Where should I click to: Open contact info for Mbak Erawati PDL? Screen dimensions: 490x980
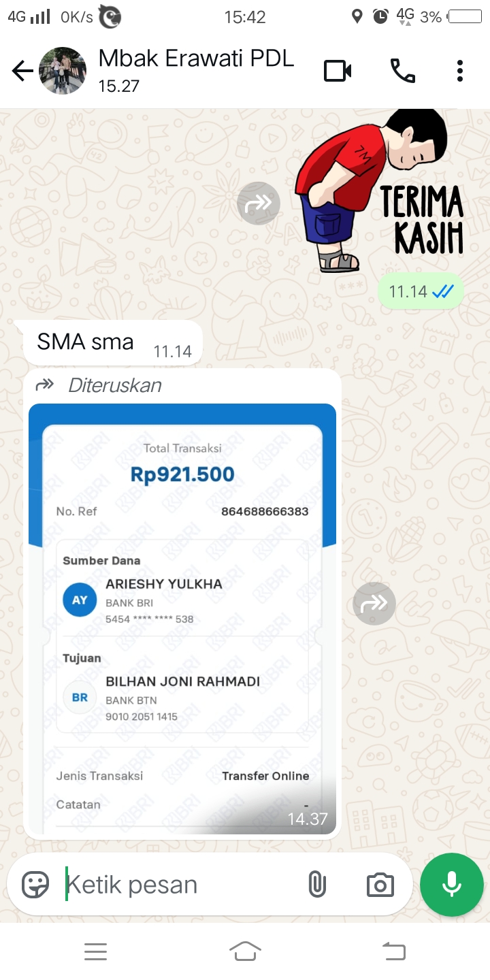coord(196,70)
